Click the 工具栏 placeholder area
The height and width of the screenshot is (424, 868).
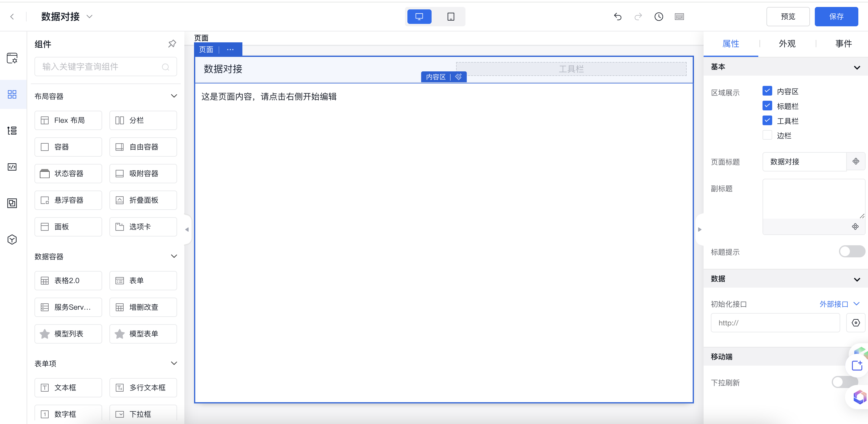[571, 69]
